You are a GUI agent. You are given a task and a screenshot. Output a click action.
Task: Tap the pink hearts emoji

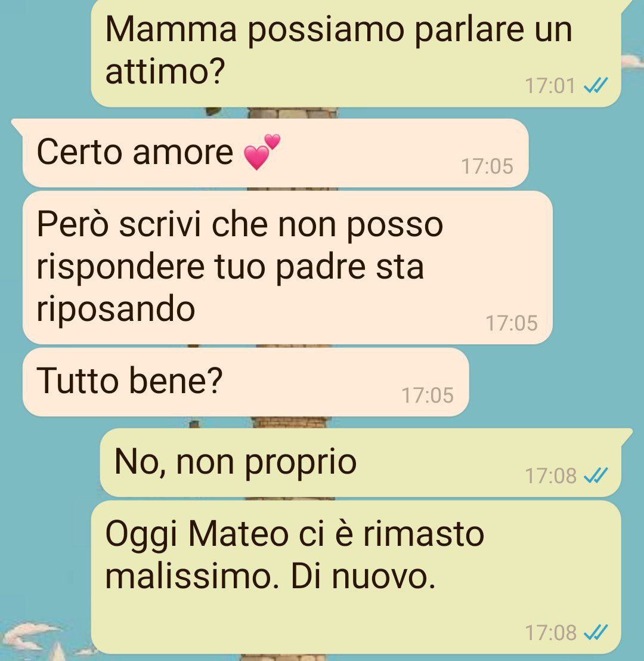pos(262,152)
